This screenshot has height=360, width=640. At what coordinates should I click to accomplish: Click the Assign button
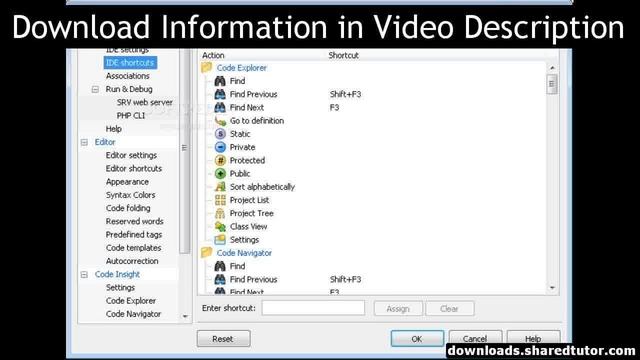pyautogui.click(x=398, y=309)
